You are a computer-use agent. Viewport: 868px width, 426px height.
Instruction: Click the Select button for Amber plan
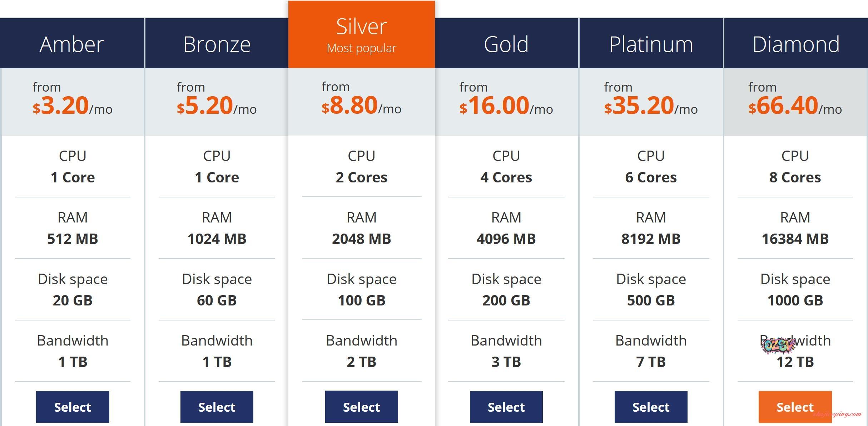tap(73, 407)
